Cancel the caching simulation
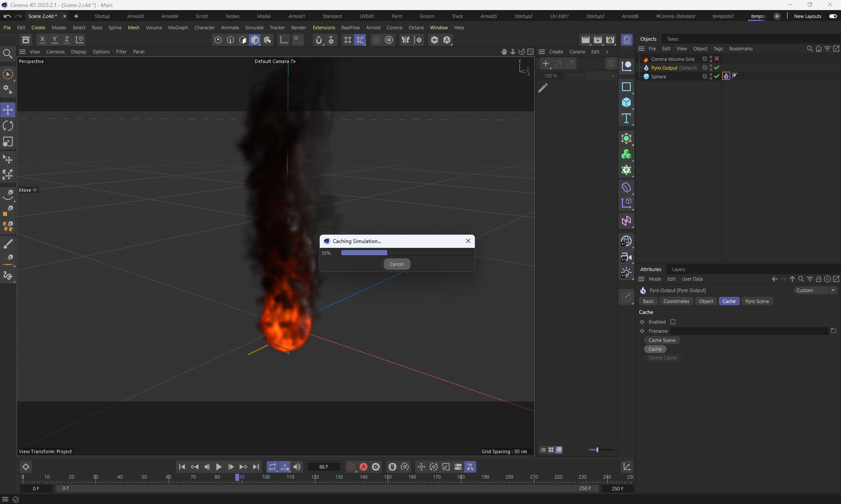Viewport: 841px width, 504px height. 397,264
